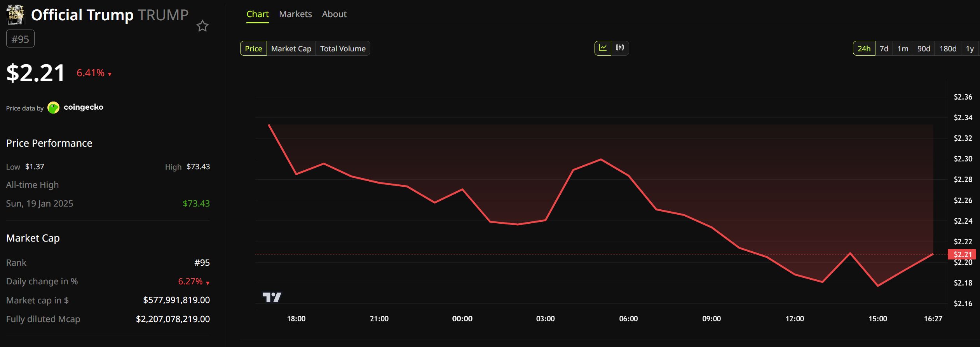Click the current $2.21 price heading
The image size is (980, 347).
click(36, 73)
